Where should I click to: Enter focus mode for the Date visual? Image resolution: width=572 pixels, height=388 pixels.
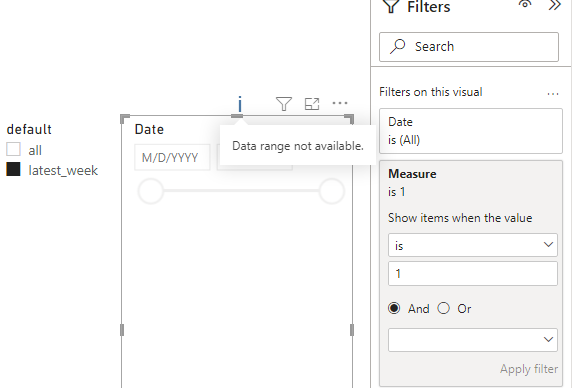312,104
